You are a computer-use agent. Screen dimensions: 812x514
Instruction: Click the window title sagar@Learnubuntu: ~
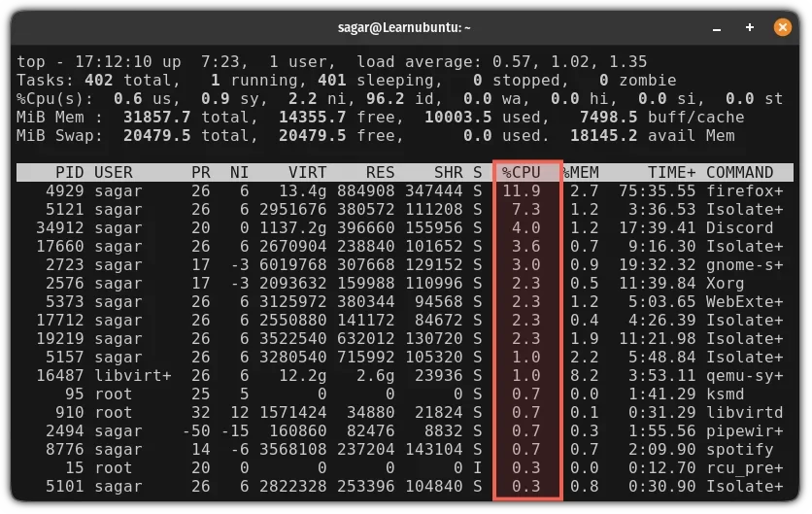(x=404, y=27)
